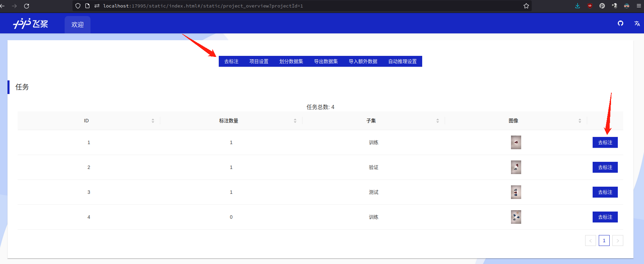Click the shield tracking protection icon

tap(78, 6)
